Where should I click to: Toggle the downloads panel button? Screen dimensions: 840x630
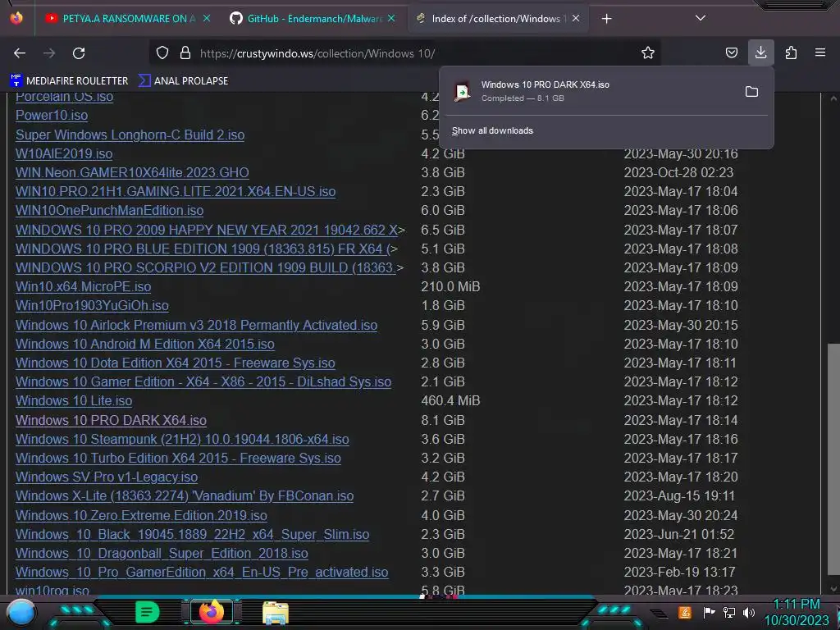coord(760,52)
